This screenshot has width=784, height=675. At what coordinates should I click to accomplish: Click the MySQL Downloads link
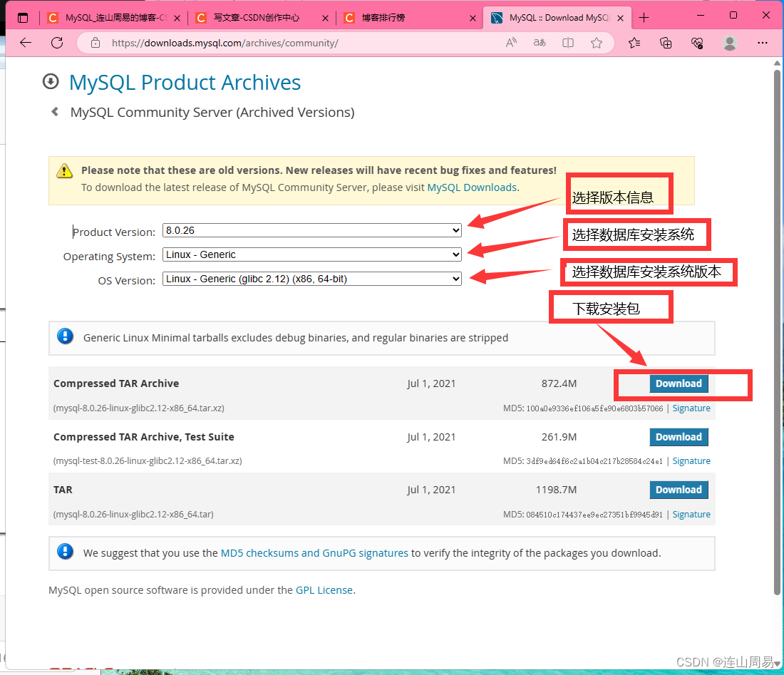pos(472,187)
